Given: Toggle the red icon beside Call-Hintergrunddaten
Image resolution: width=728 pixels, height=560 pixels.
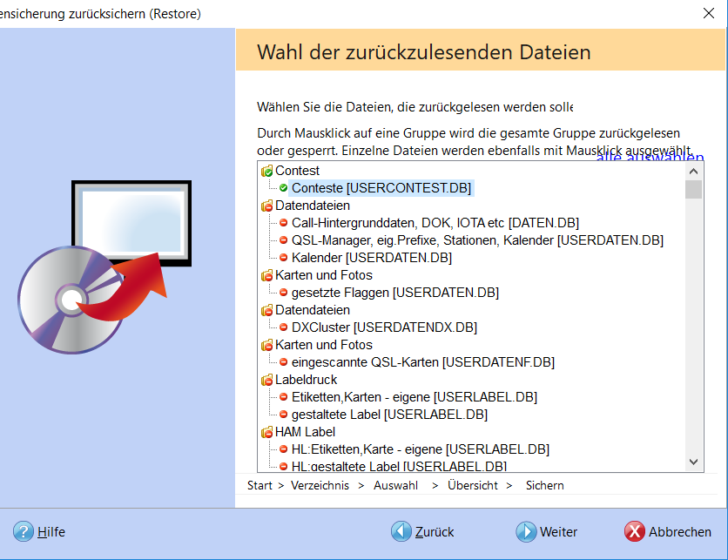Looking at the screenshot, I should click(x=283, y=223).
